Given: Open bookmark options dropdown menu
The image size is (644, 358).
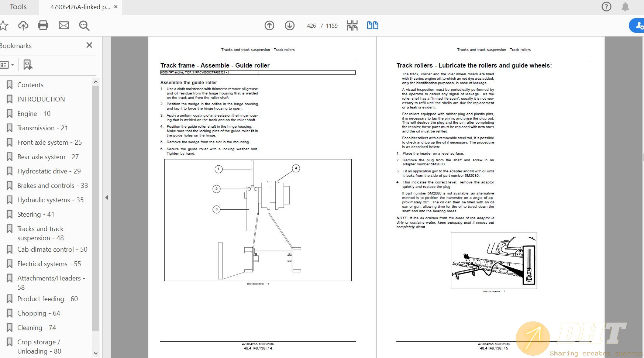Looking at the screenshot, I should 7,65.
